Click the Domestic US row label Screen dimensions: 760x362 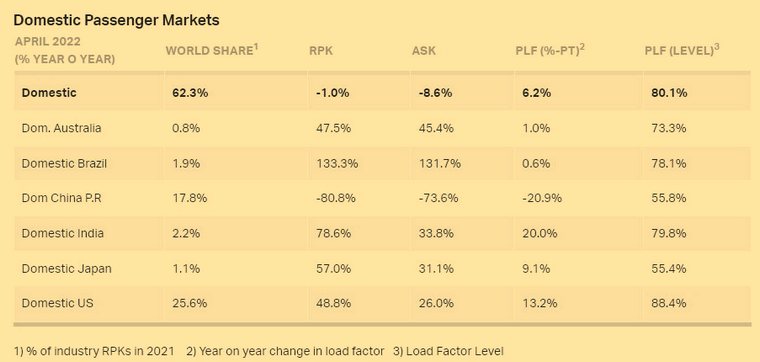click(x=58, y=303)
